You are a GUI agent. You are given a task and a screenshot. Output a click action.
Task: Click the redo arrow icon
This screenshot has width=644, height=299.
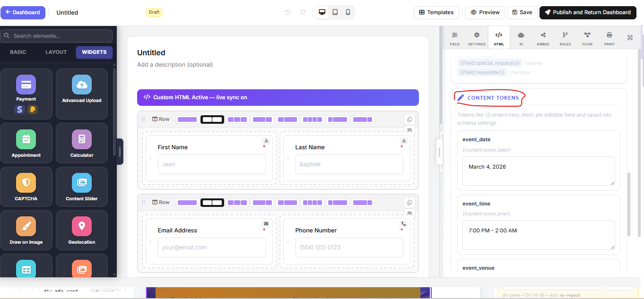click(303, 12)
